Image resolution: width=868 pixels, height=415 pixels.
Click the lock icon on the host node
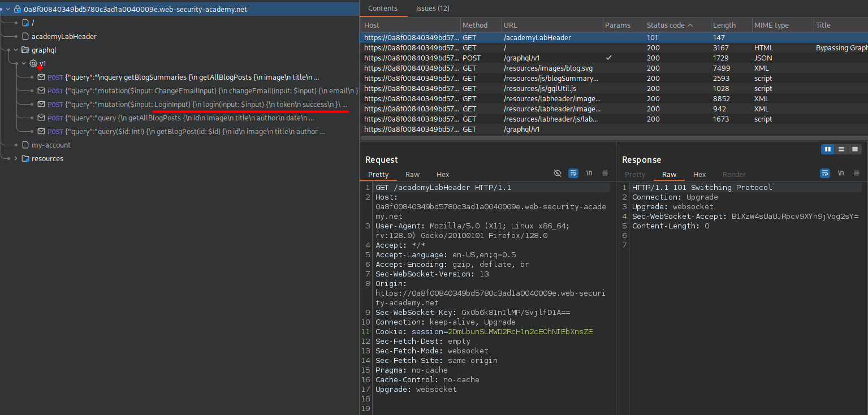tap(17, 10)
